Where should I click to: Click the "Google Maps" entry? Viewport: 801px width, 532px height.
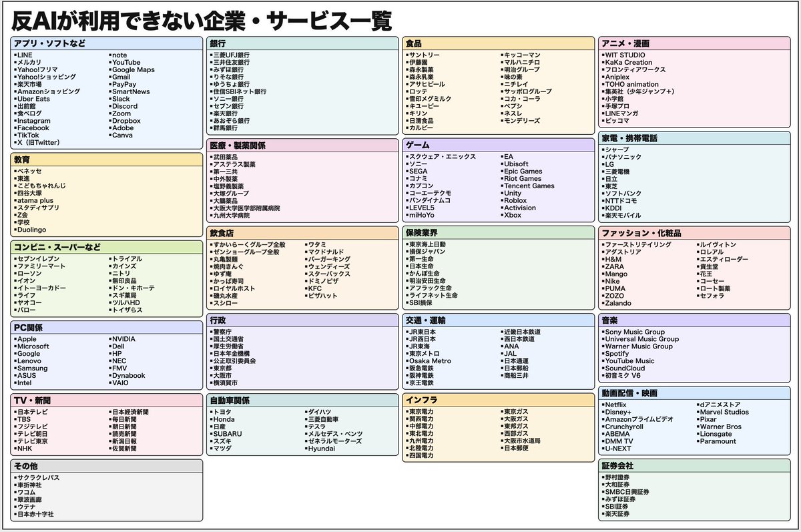coord(133,69)
